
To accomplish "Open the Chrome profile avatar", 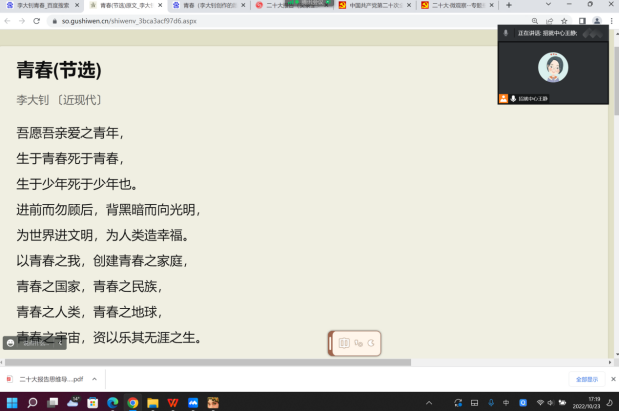I will (x=597, y=20).
